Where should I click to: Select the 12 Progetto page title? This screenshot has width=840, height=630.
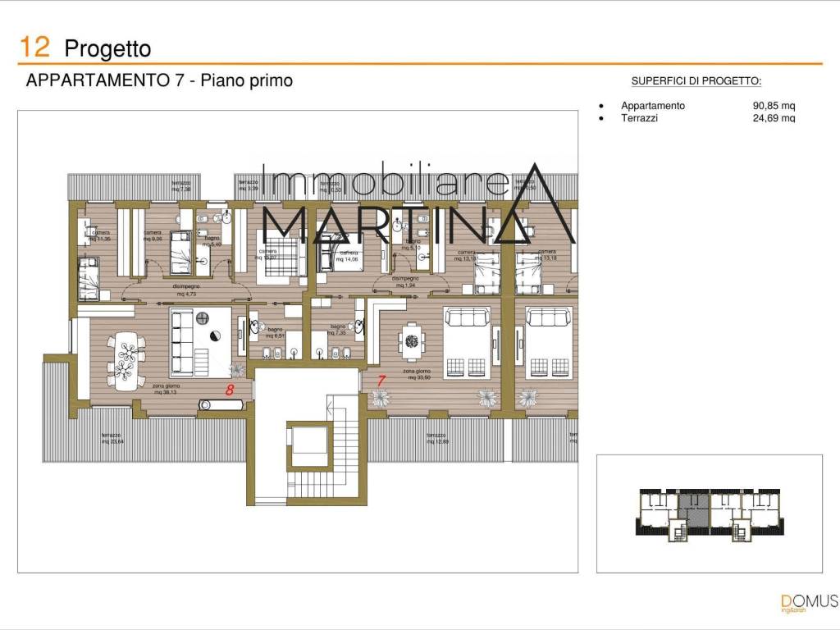pos(84,48)
